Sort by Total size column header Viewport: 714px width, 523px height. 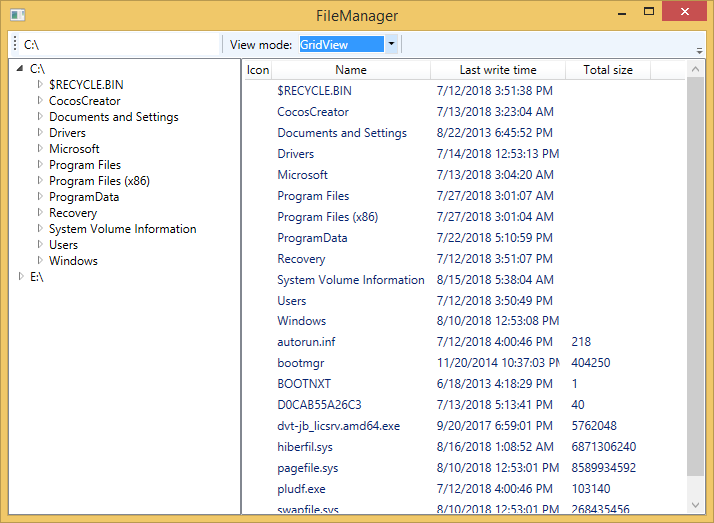click(608, 70)
